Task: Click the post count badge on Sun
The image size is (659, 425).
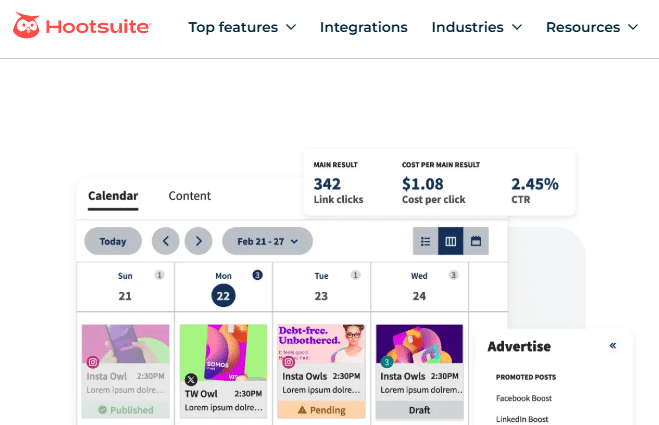Action: [159, 275]
